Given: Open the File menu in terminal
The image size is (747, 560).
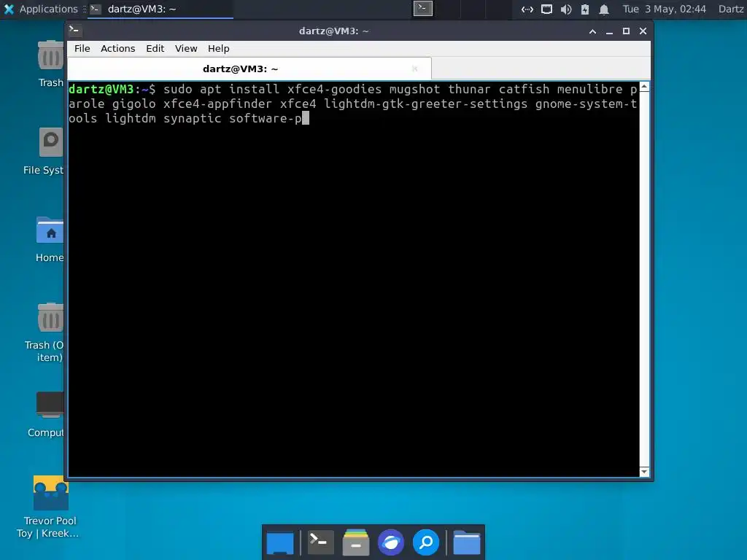Looking at the screenshot, I should click(x=82, y=49).
